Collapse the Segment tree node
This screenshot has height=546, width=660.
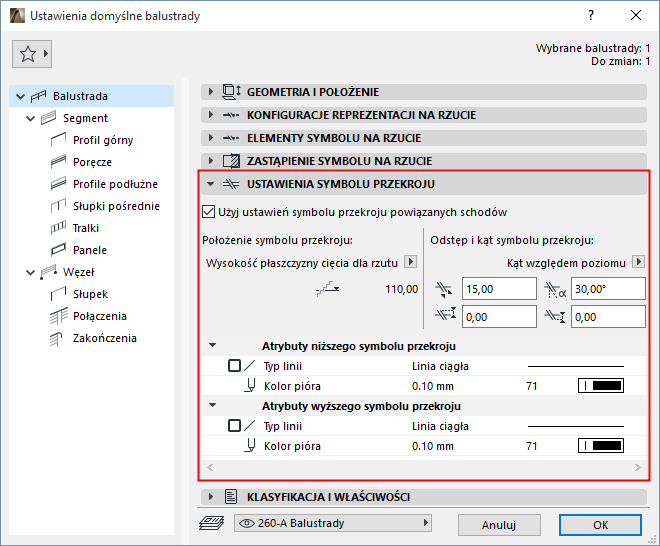click(x=30, y=118)
